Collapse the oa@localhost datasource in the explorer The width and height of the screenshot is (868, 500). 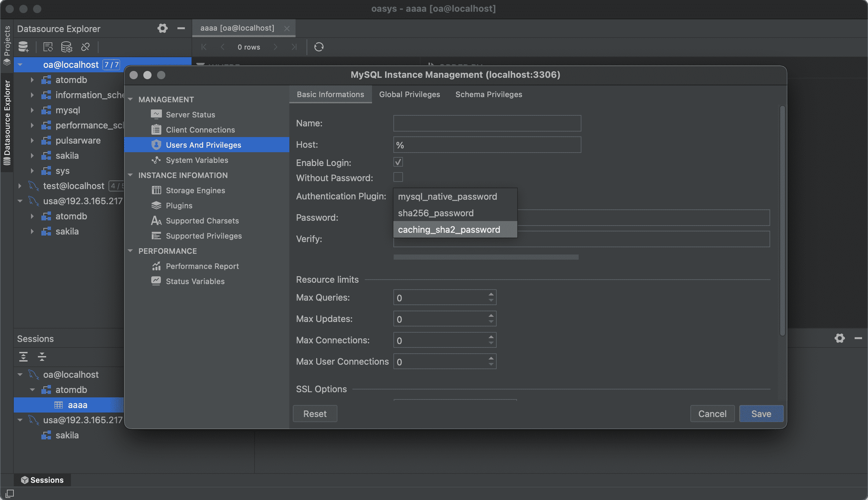tap(20, 65)
